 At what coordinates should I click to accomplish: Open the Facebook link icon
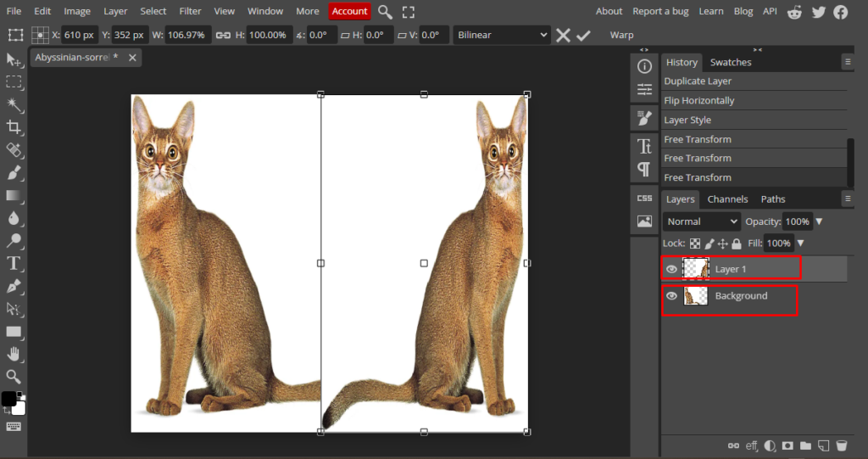tap(840, 12)
